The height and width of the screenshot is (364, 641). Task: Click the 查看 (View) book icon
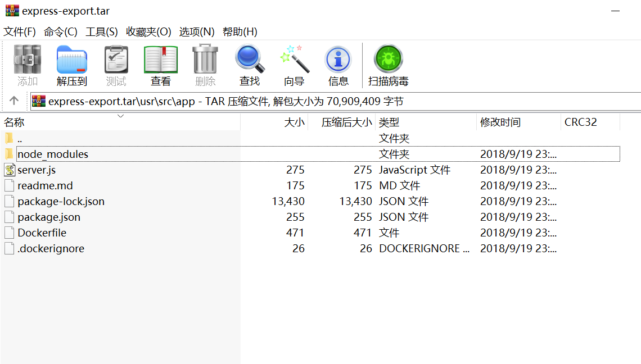point(161,61)
